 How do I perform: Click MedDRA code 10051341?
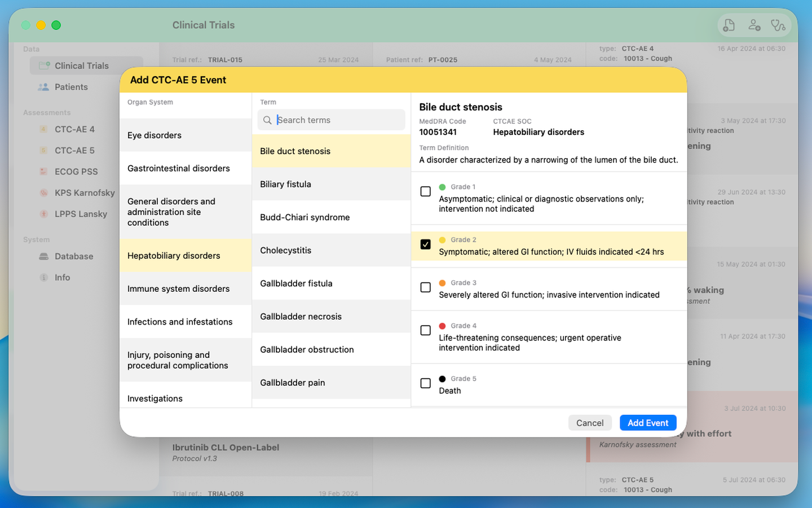tap(438, 132)
